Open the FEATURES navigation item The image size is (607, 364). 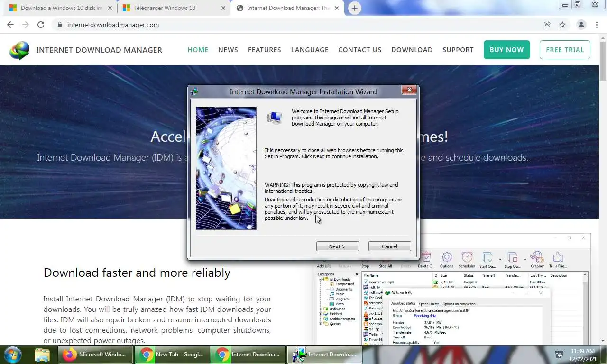[x=265, y=50]
